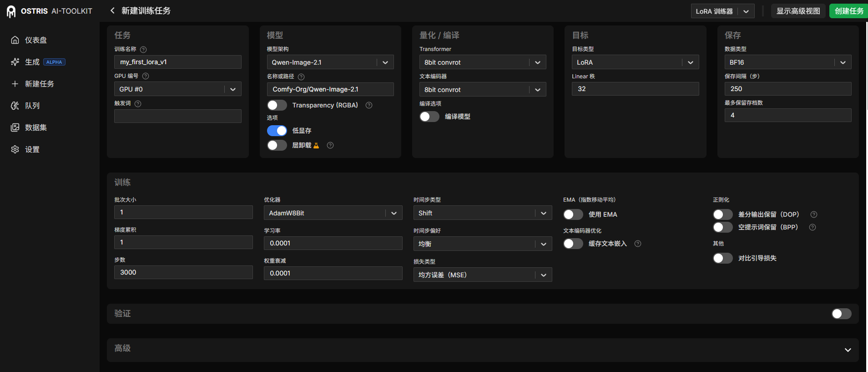Viewport: 868px width, 372px height.
Task: Toggle 编译模型 switch on
Action: 429,117
